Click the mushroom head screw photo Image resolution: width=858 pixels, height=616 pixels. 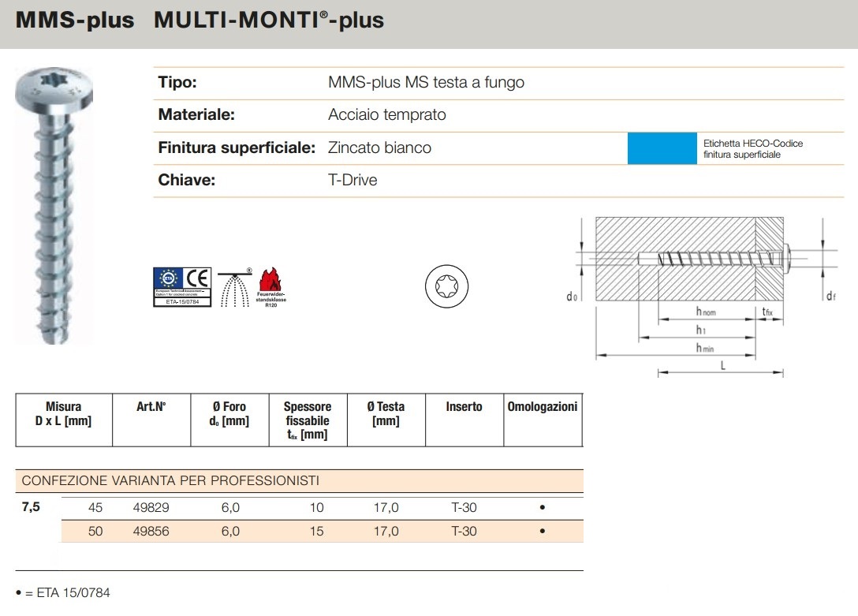[54, 206]
